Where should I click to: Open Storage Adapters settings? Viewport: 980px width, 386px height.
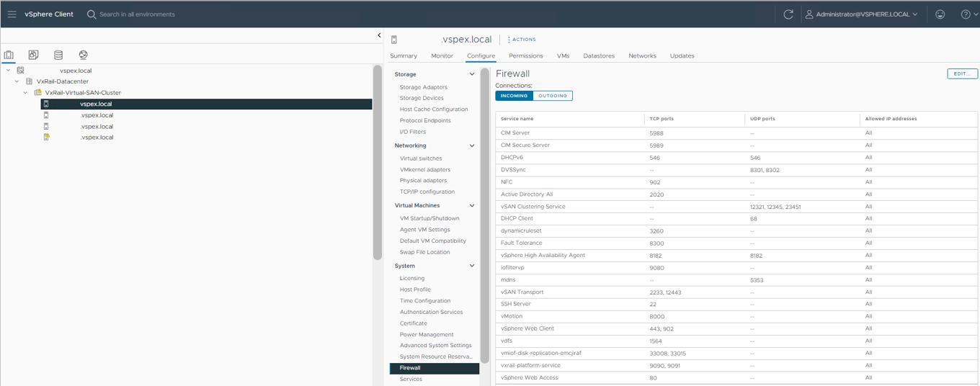click(424, 87)
